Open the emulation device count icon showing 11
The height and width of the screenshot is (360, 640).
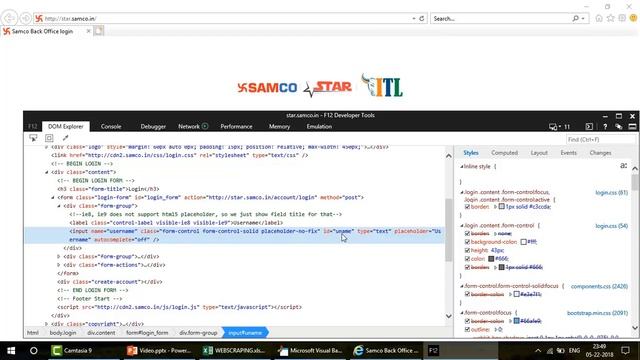click(x=559, y=127)
